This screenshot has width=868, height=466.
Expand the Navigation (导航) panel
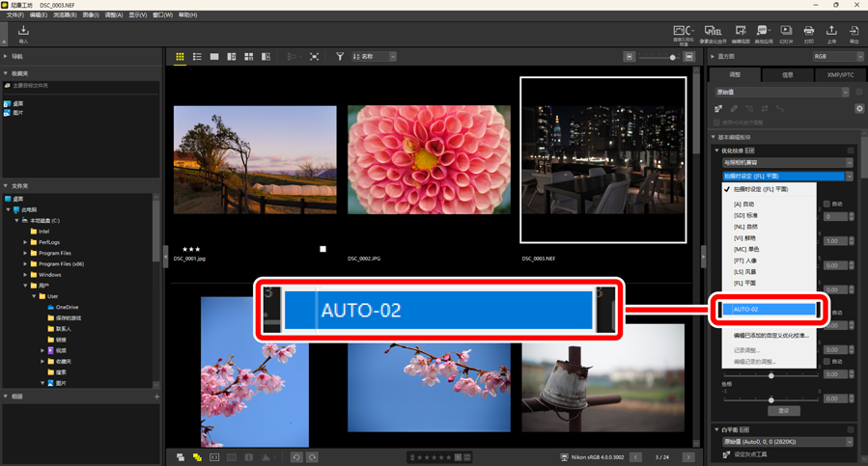click(x=6, y=57)
